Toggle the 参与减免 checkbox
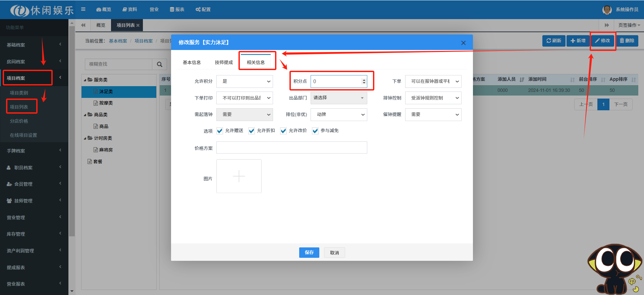 tap(315, 131)
